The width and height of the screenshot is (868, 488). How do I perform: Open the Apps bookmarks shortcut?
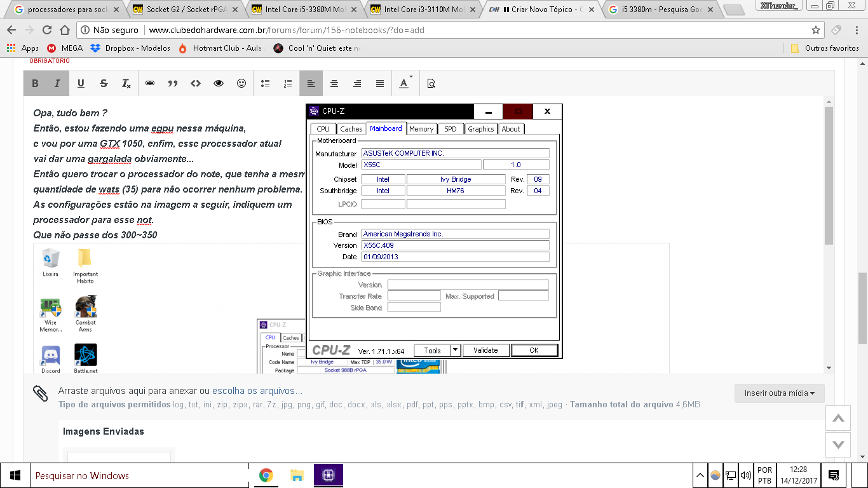(22, 48)
